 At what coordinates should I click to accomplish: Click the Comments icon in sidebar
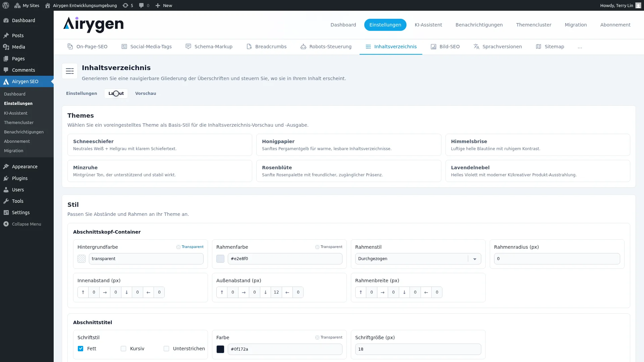(x=6, y=70)
